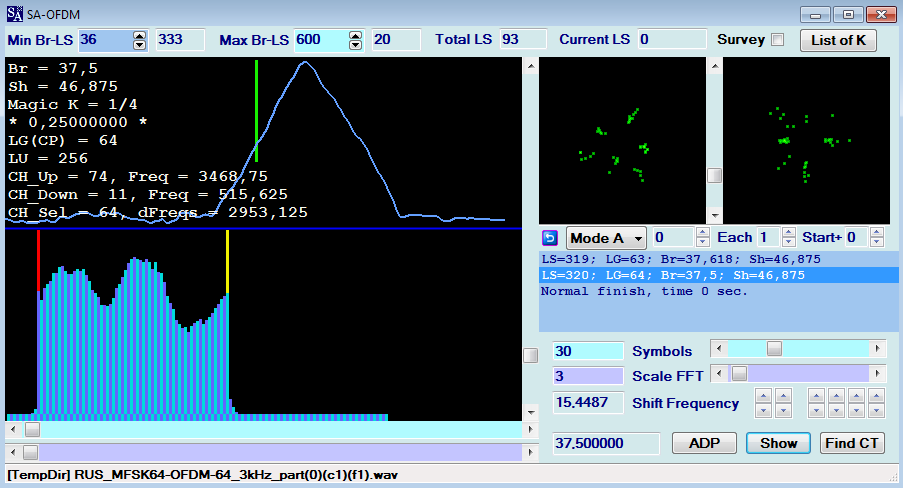903x488 pixels.
Task: Click the field showing 37,500000
Action: (x=606, y=443)
